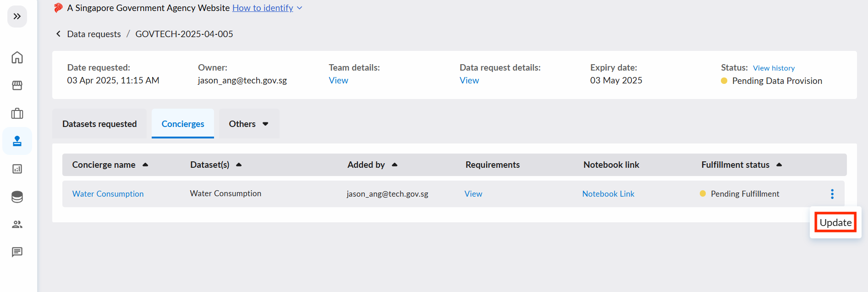868x292 pixels.
Task: Expand the sidebar with double-chevron button
Action: point(17,17)
